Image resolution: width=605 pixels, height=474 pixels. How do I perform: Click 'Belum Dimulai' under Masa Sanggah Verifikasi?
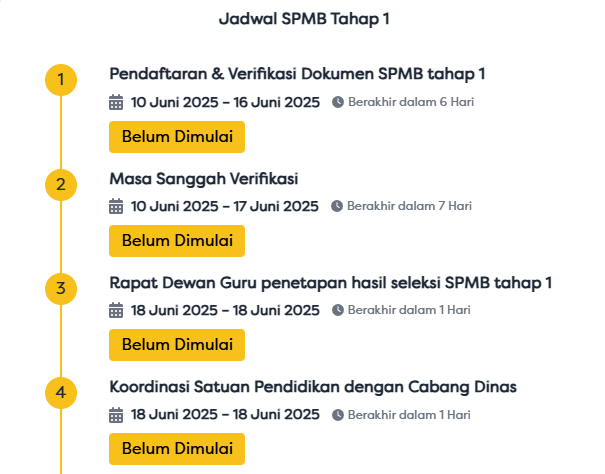click(x=177, y=240)
